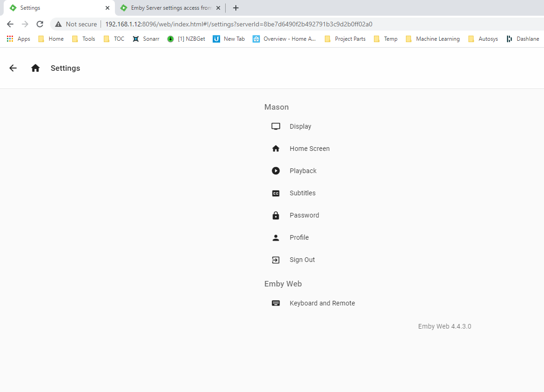Open the Sonarr bookmark
Image resolution: width=544 pixels, height=392 pixels.
146,39
